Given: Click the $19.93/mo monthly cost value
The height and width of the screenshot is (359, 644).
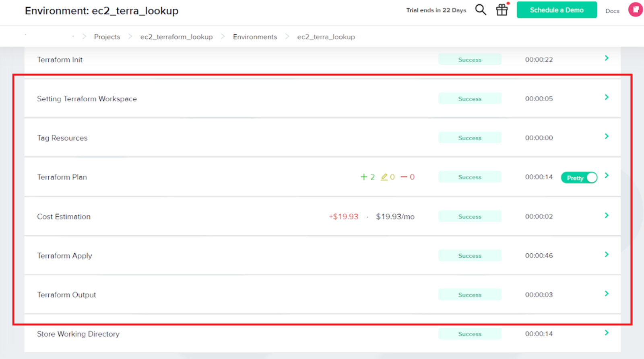Looking at the screenshot, I should pyautogui.click(x=395, y=216).
